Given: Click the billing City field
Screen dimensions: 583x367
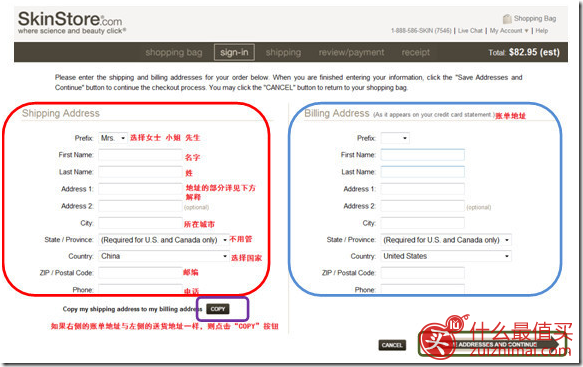Looking at the screenshot, I should point(422,223).
